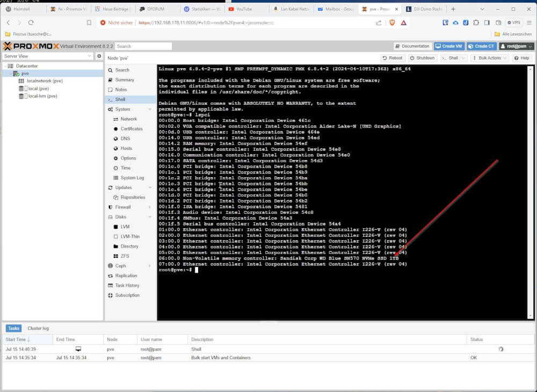Screen dimensions: 537x392
Task: Click the Shell task row description
Action: pyautogui.click(x=196, y=349)
